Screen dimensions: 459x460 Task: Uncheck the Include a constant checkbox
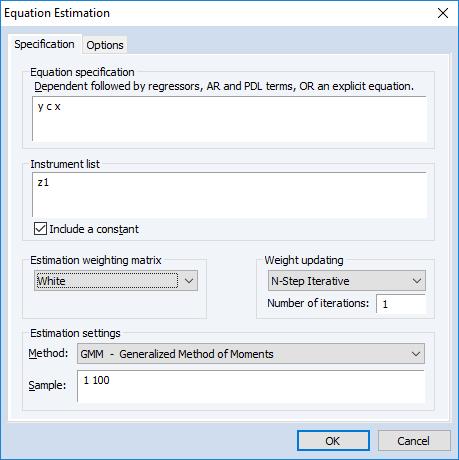click(40, 229)
